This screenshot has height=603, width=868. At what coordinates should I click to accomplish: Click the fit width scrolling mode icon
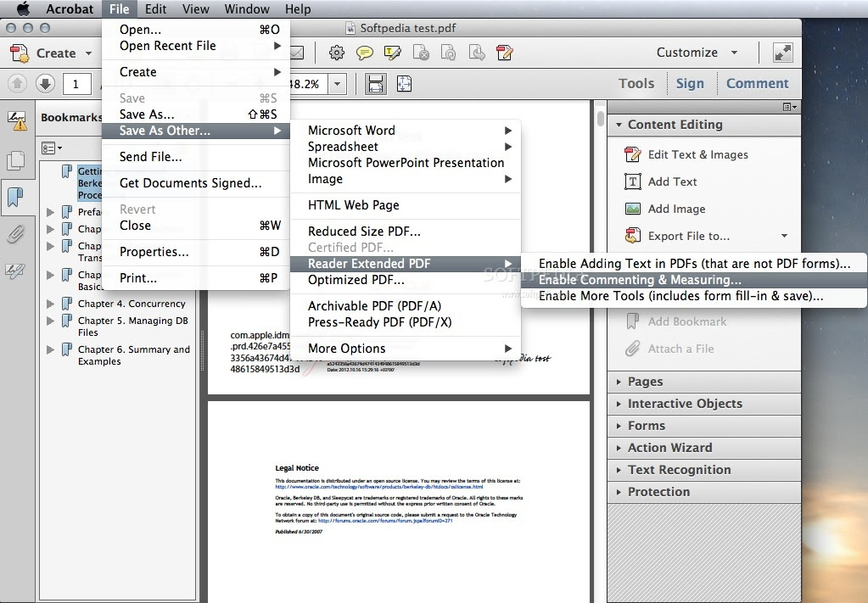375,84
